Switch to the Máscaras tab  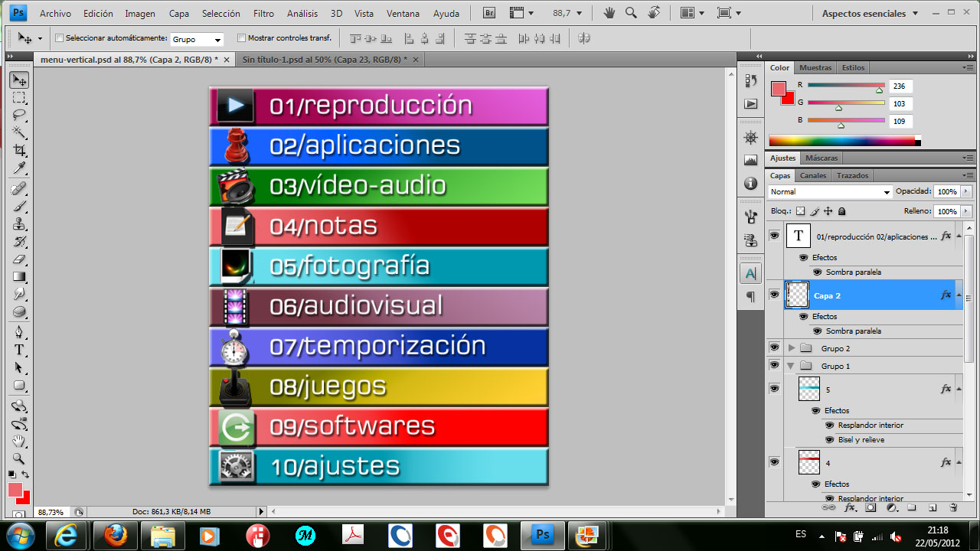(x=822, y=158)
